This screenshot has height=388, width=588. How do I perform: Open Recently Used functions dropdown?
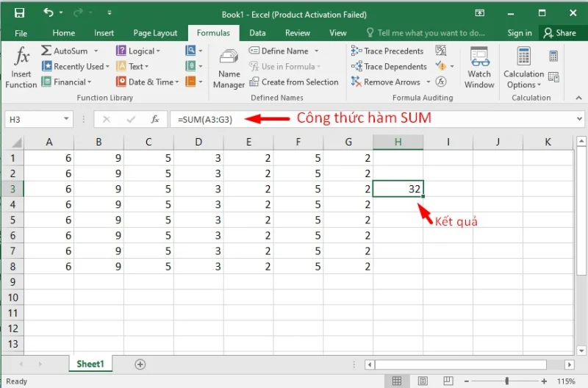tap(76, 66)
